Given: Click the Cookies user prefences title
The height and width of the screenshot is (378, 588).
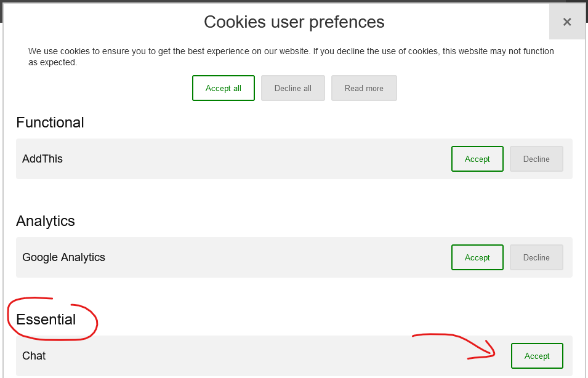Looking at the screenshot, I should pyautogui.click(x=294, y=22).
